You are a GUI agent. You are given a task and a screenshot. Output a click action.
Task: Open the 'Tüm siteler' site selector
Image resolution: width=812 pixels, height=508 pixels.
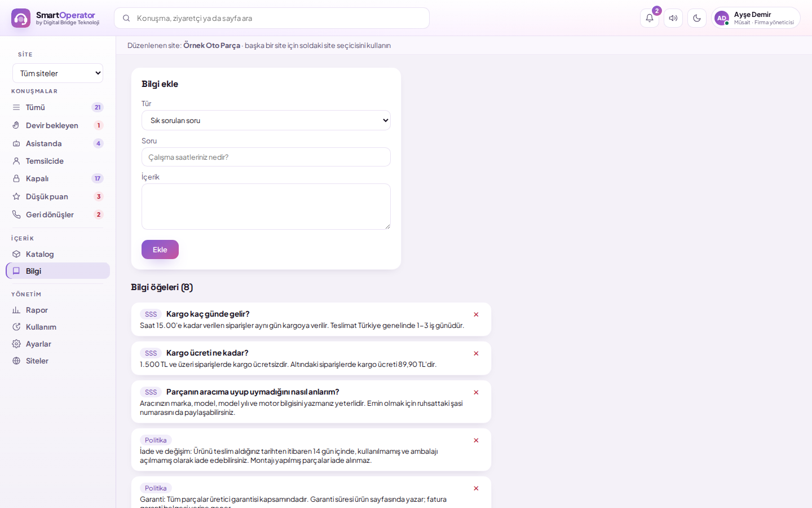pos(58,73)
